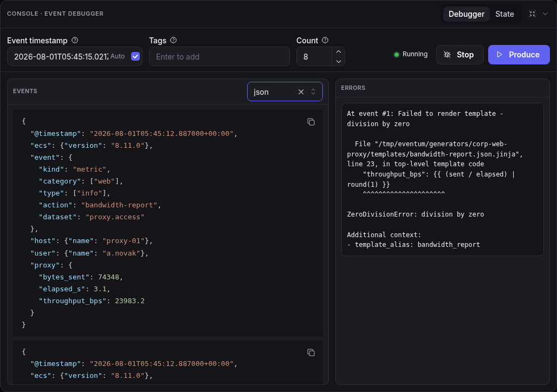Switch to the Debugger tab
The image size is (557, 392).
pyautogui.click(x=466, y=14)
